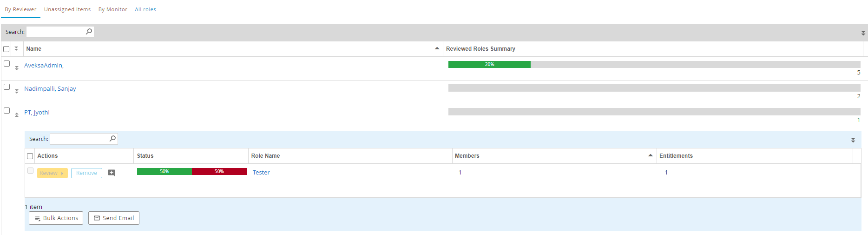Click the AveksaAdmin 20% progress bar
The width and height of the screenshot is (868, 235).
489,65
